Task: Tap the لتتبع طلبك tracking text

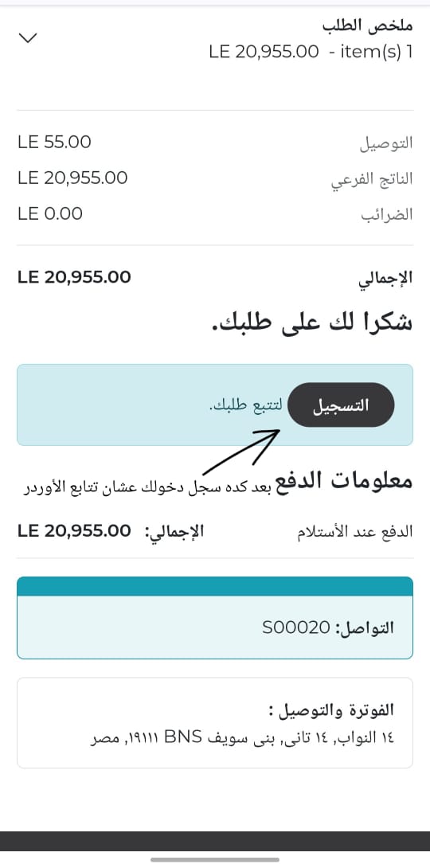Action: coord(246,405)
